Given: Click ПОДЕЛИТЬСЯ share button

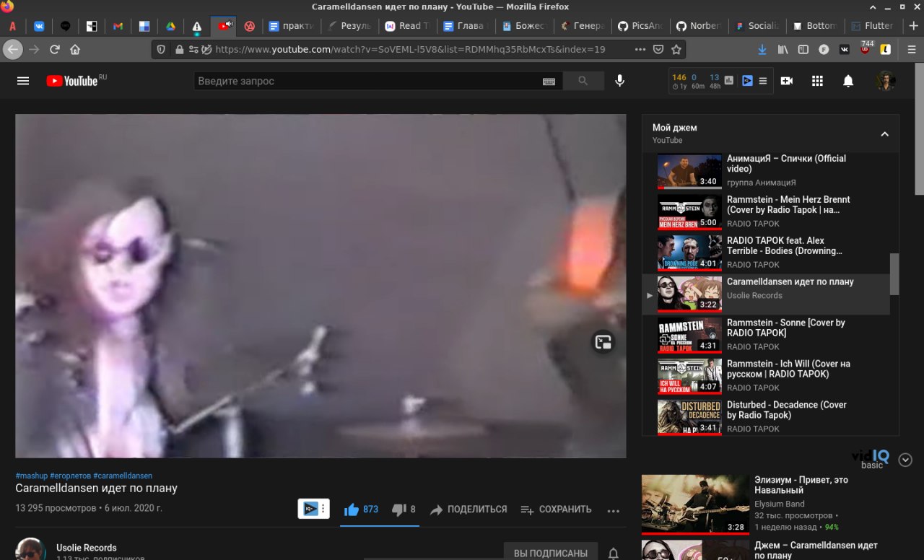Looking at the screenshot, I should coord(468,509).
